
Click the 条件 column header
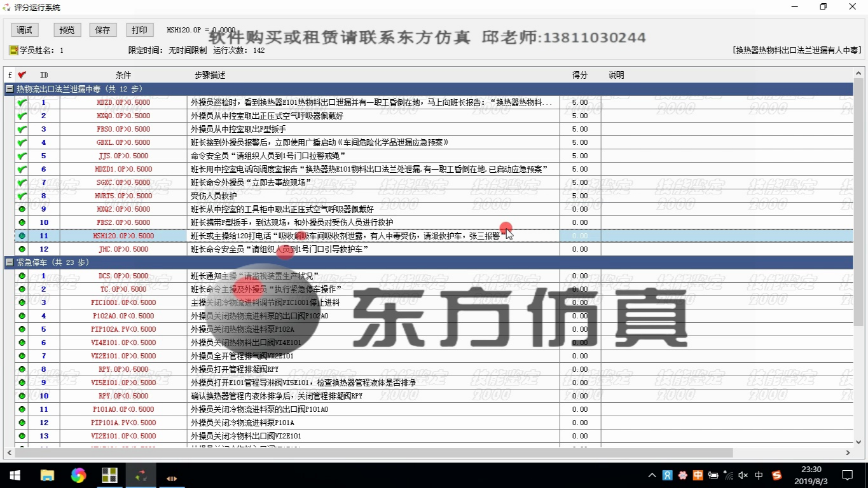tap(123, 75)
